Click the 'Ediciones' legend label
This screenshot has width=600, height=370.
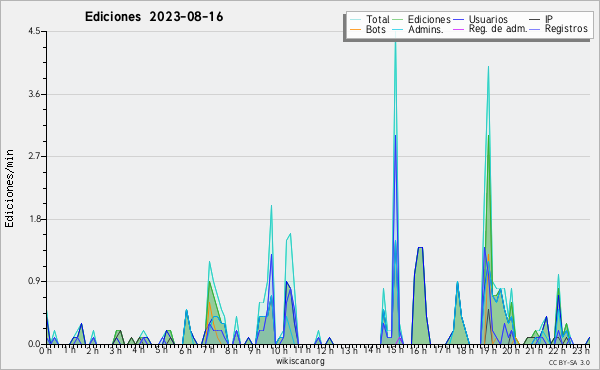pos(429,19)
